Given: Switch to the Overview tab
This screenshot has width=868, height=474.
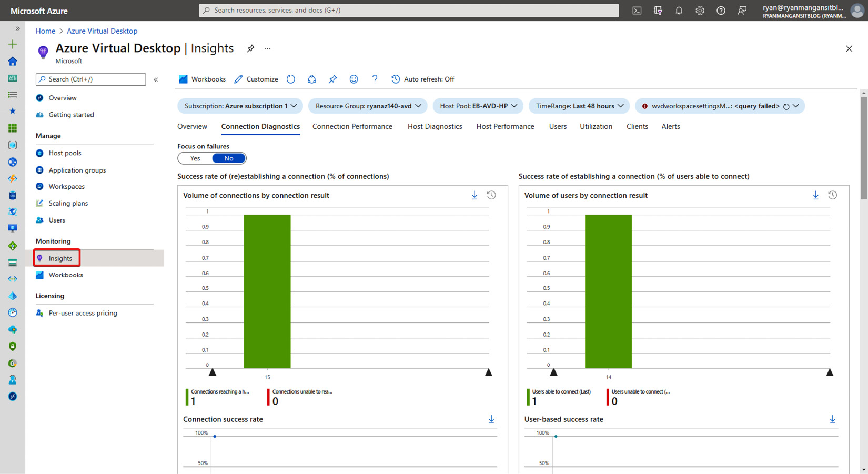Looking at the screenshot, I should click(x=192, y=126).
